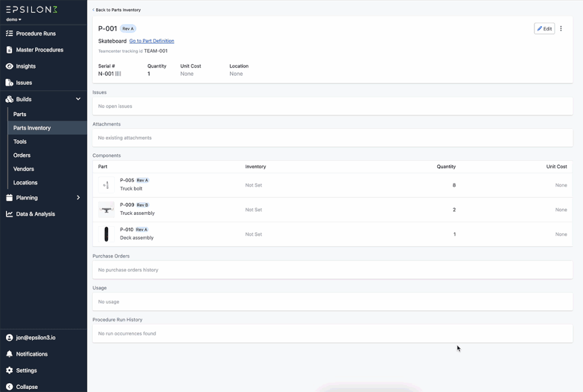583x392 pixels.
Task: Open the Planning section icon
Action: click(10, 197)
